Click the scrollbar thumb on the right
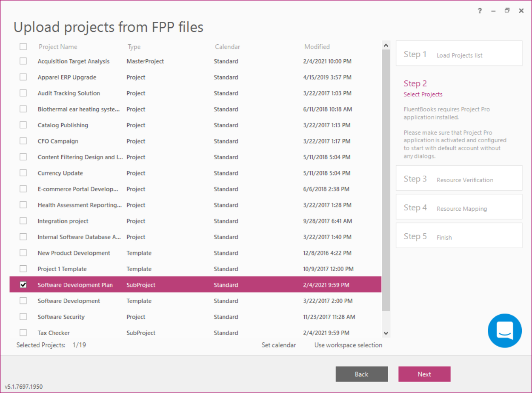 (386, 183)
